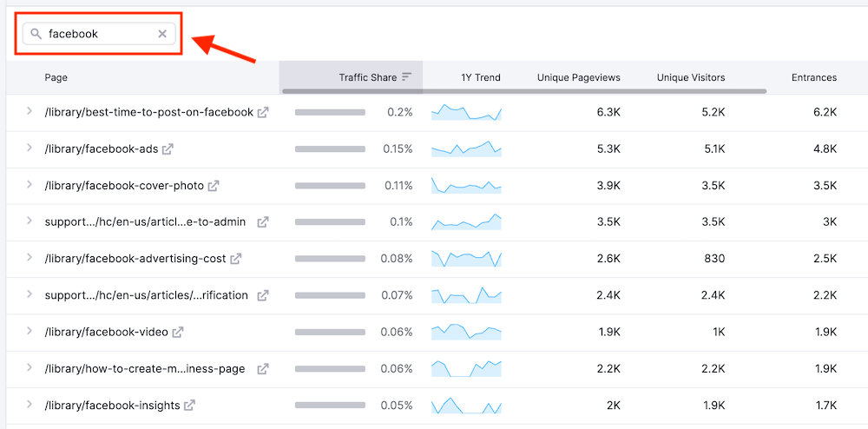Open facebook-cover-photo external link icon

tap(214, 186)
